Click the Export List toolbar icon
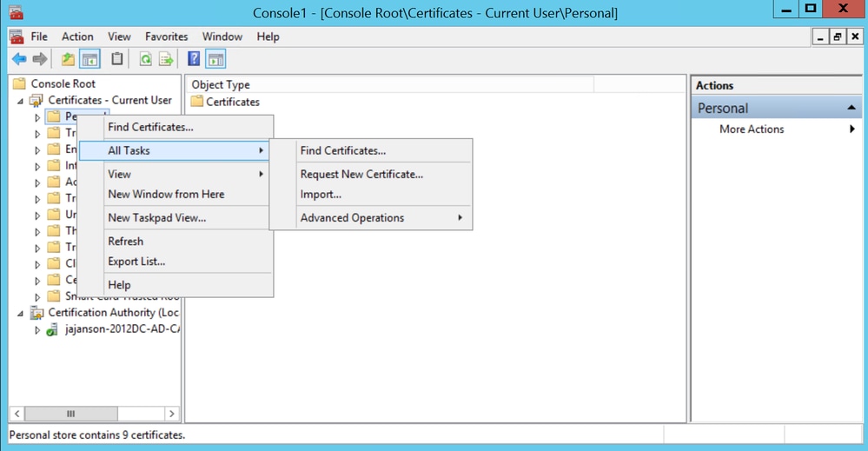 (165, 59)
